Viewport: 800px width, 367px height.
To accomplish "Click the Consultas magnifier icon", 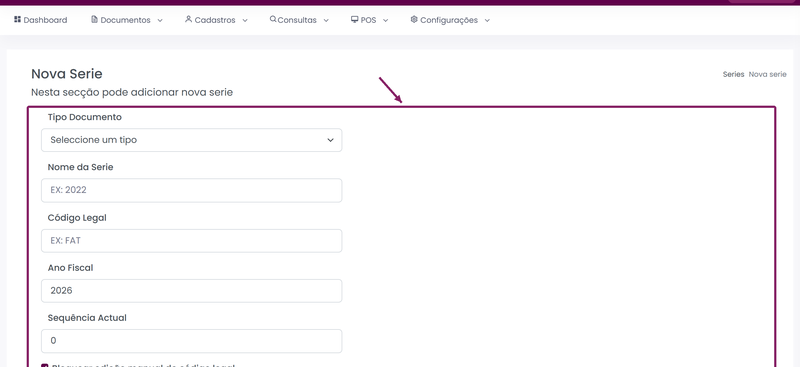I will 273,19.
